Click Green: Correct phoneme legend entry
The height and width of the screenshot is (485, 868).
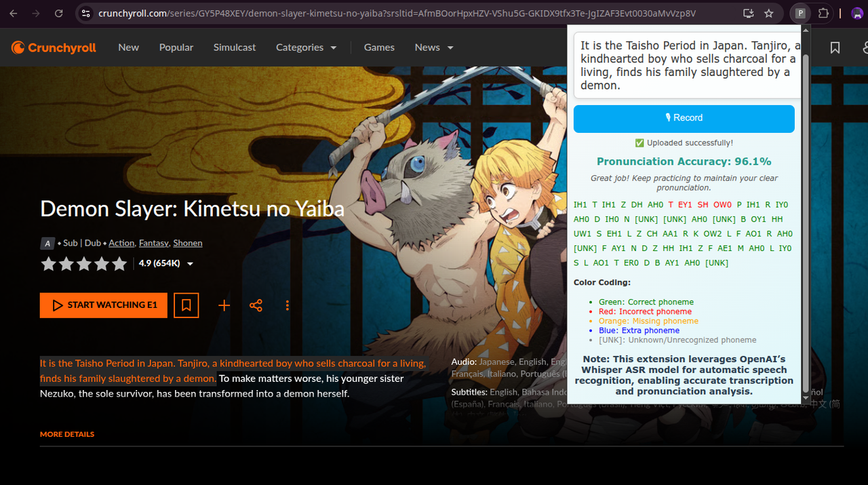tap(646, 302)
